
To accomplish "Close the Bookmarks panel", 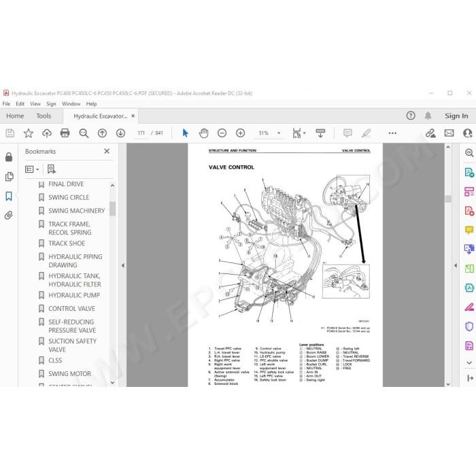I will coord(107,151).
